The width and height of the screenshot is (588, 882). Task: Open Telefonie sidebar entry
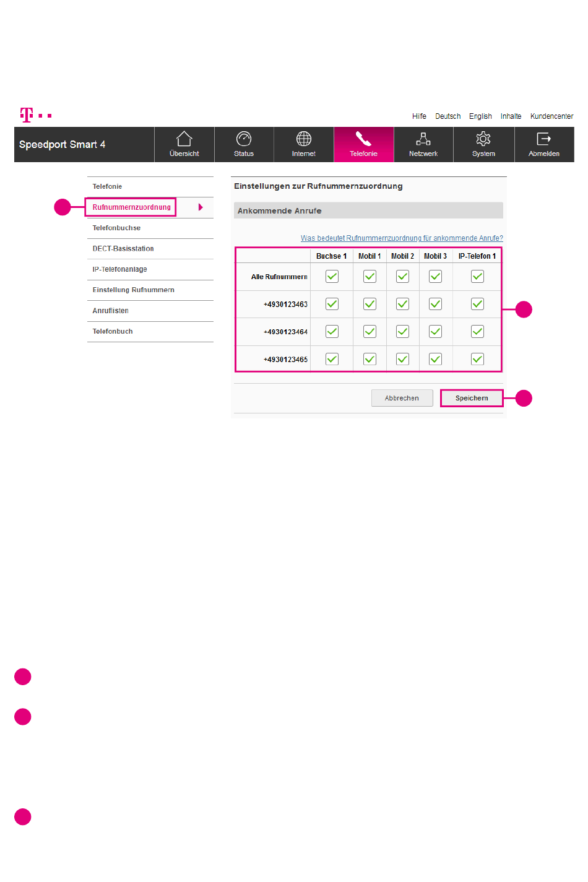pos(150,186)
